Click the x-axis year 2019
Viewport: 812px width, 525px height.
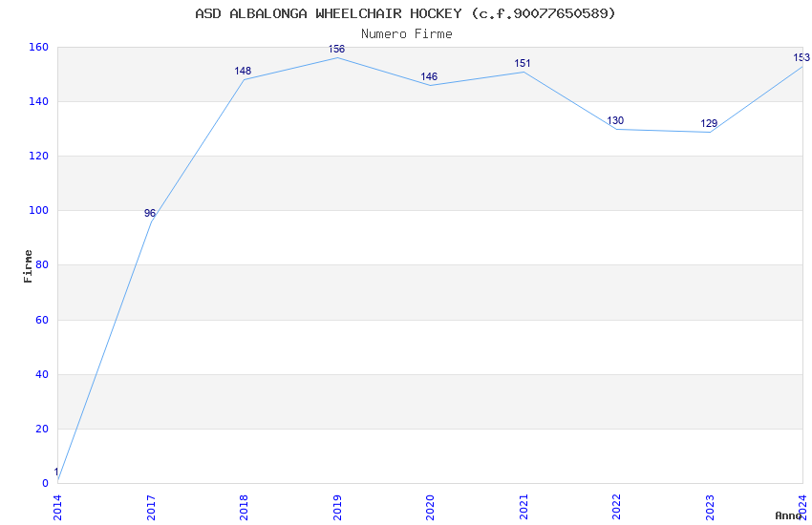pos(337,508)
